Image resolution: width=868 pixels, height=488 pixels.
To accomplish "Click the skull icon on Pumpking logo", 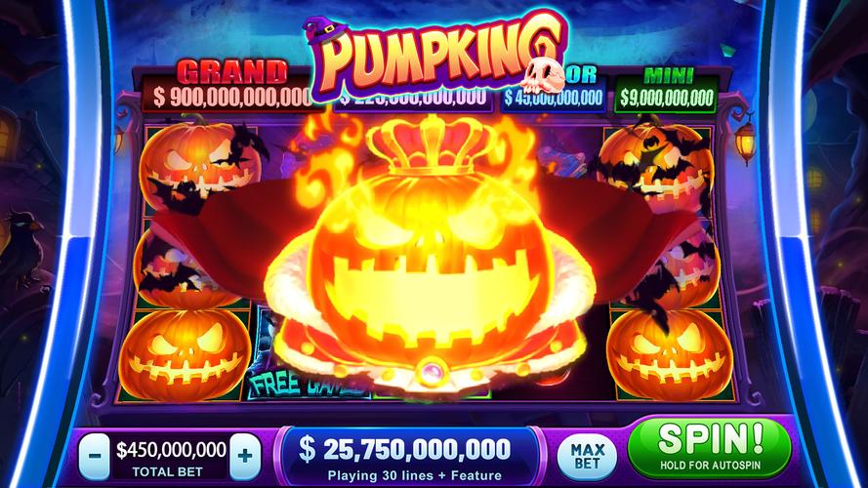I will 543,75.
